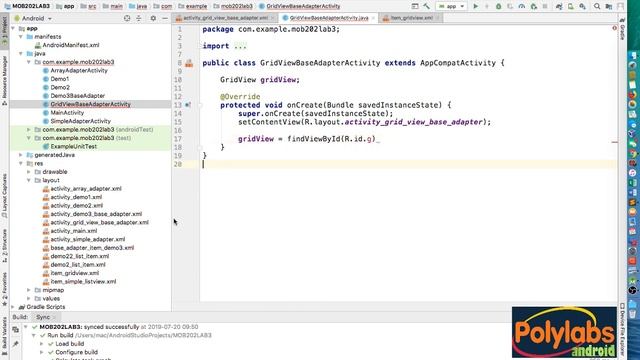Image resolution: width=640 pixels, height=360 pixels.
Task: Click the related XML file gutter icon on line 8
Action: click(189, 63)
